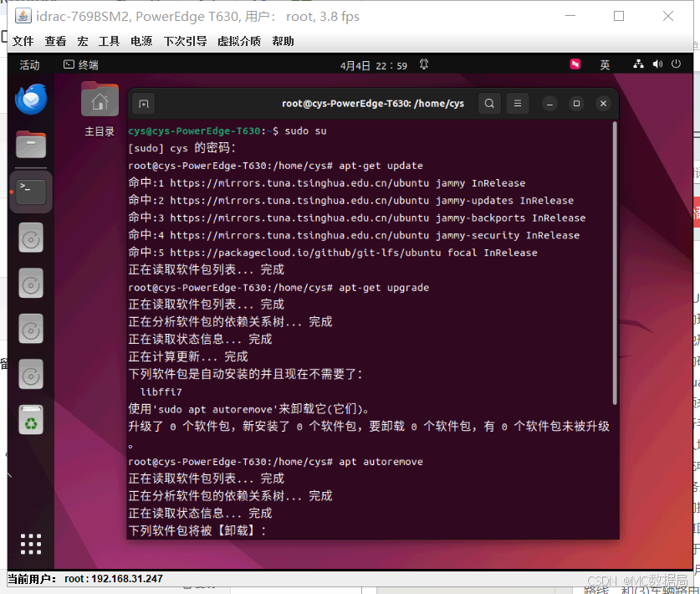This screenshot has height=594, width=700.
Task: Click the 正在计算更新 line
Action: tap(188, 357)
